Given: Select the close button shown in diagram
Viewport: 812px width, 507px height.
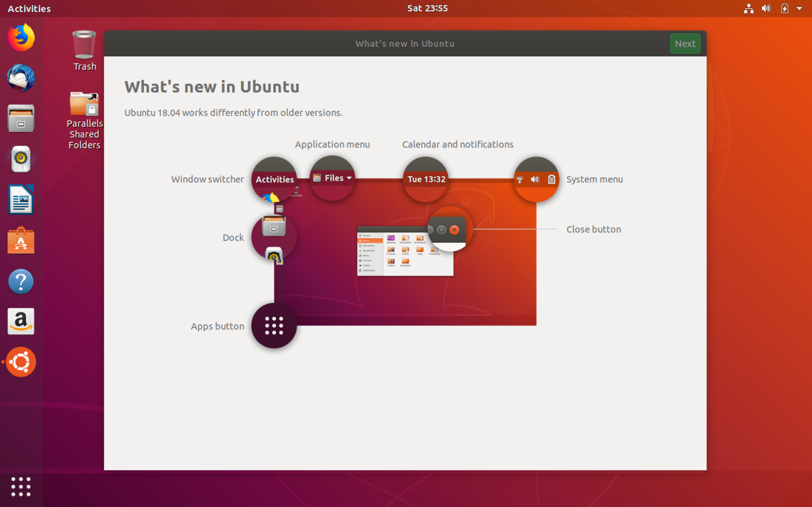Looking at the screenshot, I should [x=455, y=229].
